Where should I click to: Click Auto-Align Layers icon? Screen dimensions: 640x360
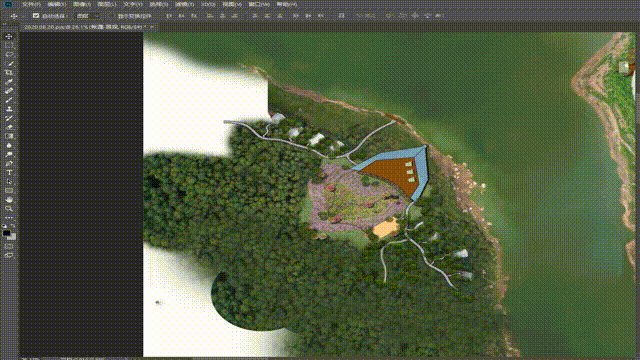(x=342, y=16)
